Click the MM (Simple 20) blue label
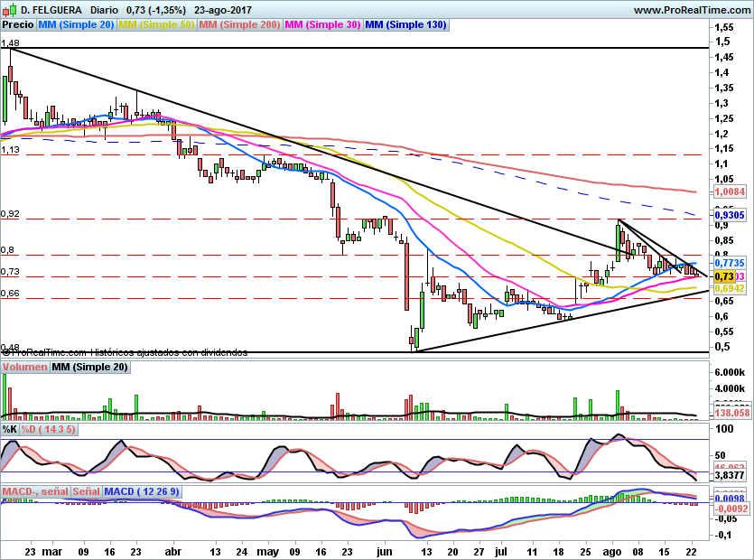Image resolution: width=754 pixels, height=560 pixels. click(76, 25)
